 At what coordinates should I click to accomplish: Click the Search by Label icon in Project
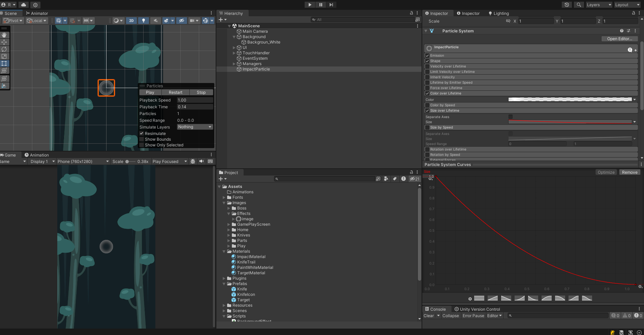pos(395,179)
